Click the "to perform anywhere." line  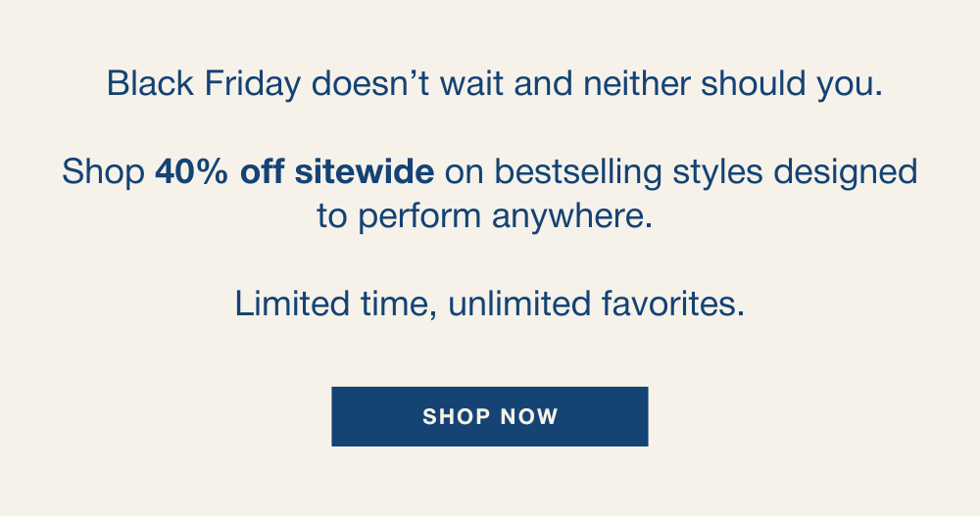point(484,215)
